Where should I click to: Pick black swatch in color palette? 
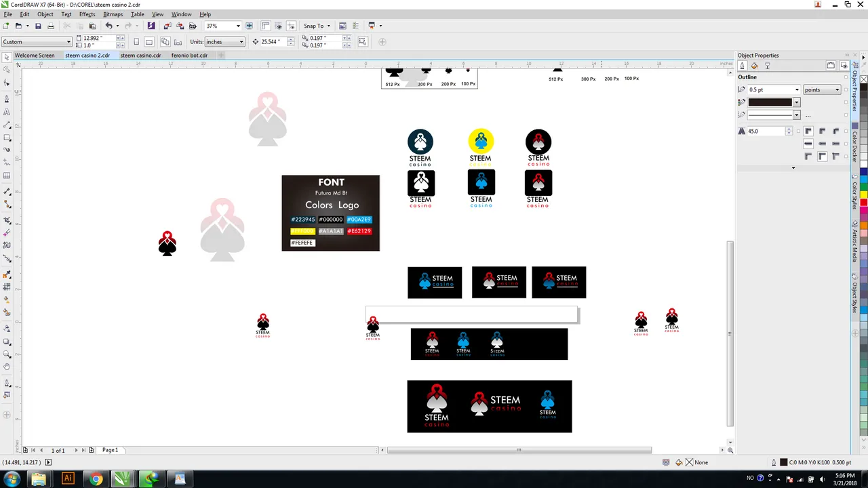(x=864, y=87)
